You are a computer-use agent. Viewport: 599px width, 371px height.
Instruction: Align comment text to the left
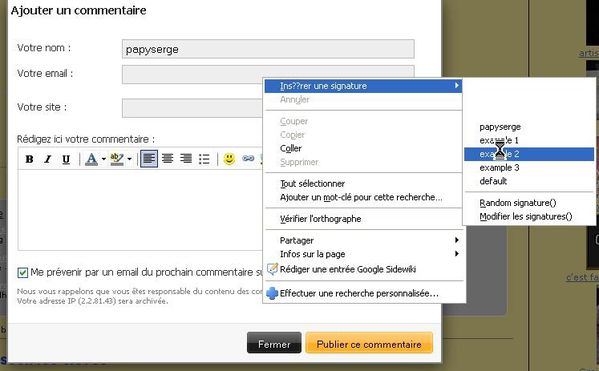[149, 159]
